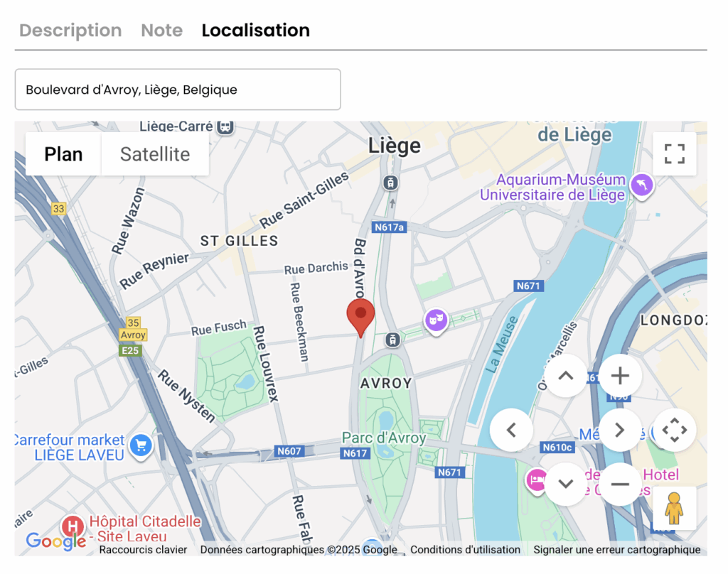
Task: Zoom in with the plus button
Action: 620,376
